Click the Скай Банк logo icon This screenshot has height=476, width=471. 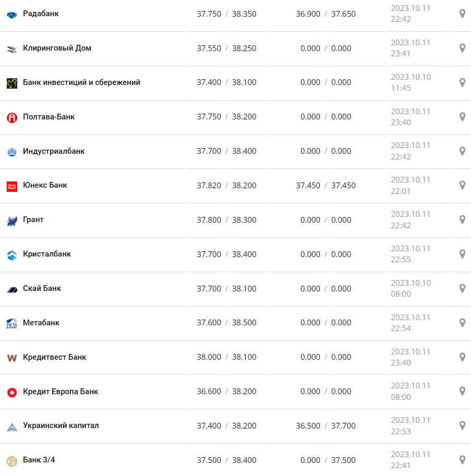pyautogui.click(x=12, y=289)
